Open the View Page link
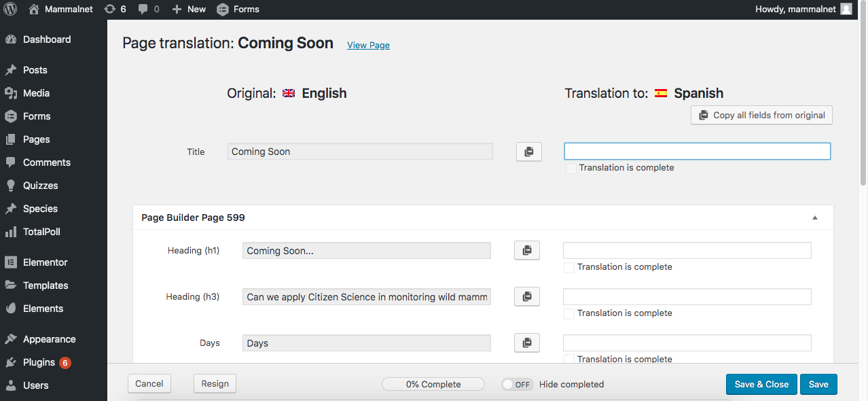The height and width of the screenshot is (401, 868). [368, 46]
